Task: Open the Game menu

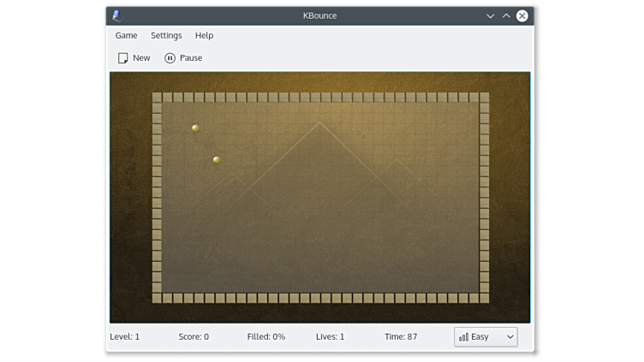Action: tap(126, 36)
